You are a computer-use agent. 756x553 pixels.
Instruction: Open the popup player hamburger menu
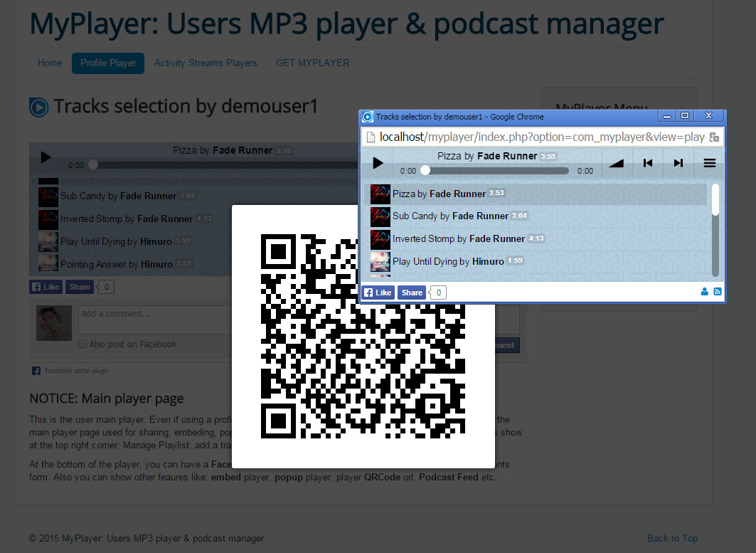709,163
